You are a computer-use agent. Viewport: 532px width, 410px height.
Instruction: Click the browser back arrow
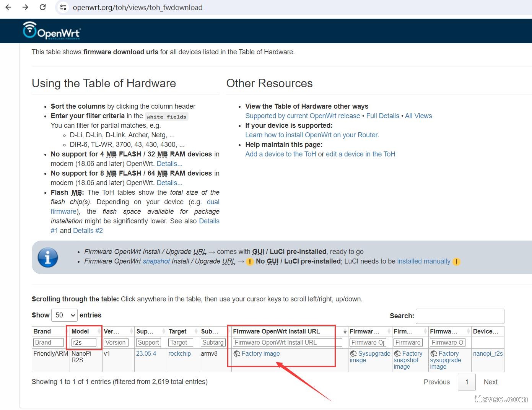tap(8, 7)
